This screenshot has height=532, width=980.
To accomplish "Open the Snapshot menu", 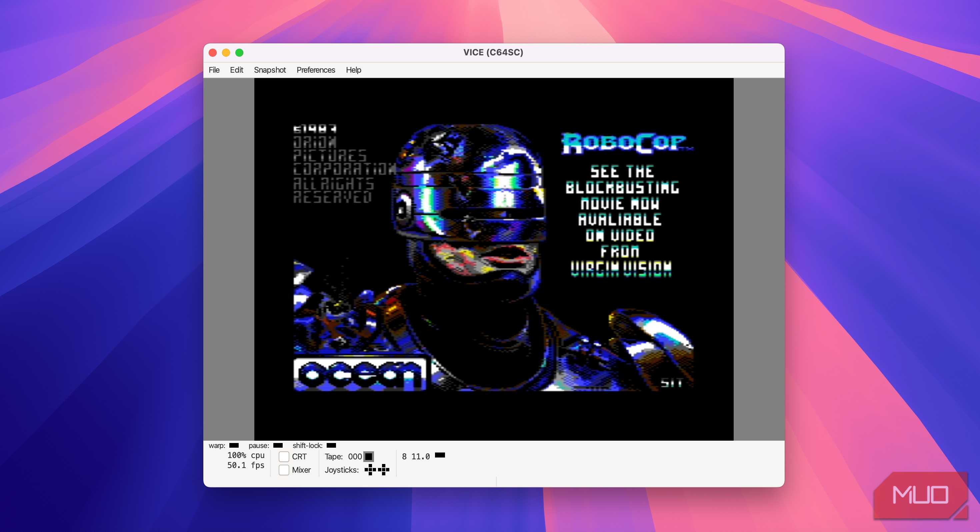I will coord(270,70).
